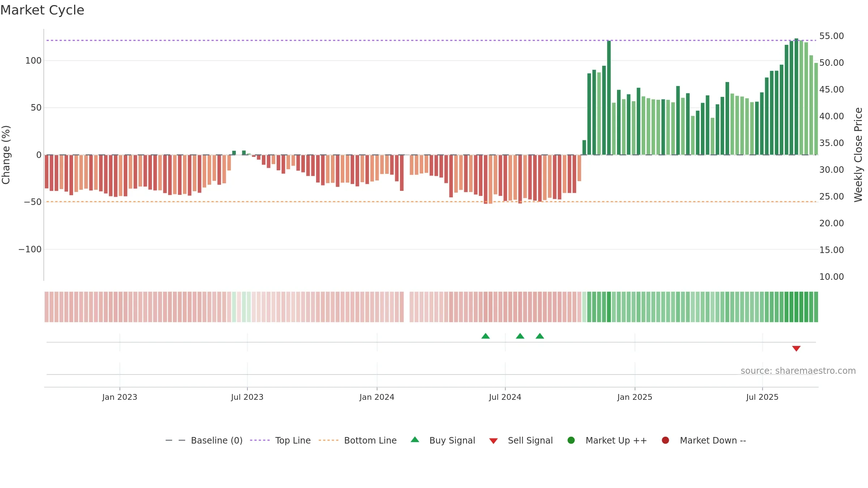Click the earliest green buy signal triangle
Image resolution: width=868 pixels, height=488 pixels.
485,336
